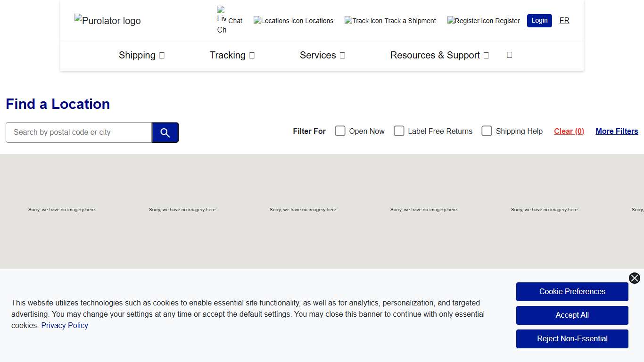
Task: Enable the Shipping Help filter
Action: pos(487,131)
